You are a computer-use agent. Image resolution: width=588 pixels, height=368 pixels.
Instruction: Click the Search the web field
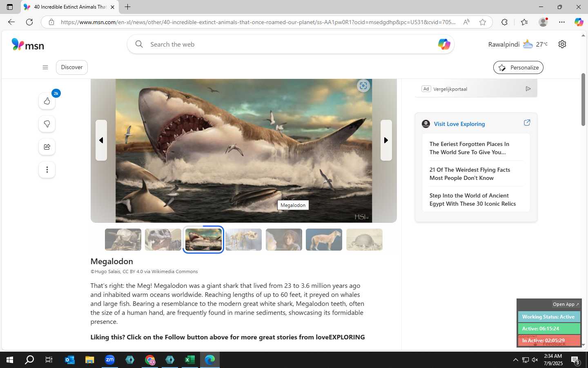click(291, 44)
